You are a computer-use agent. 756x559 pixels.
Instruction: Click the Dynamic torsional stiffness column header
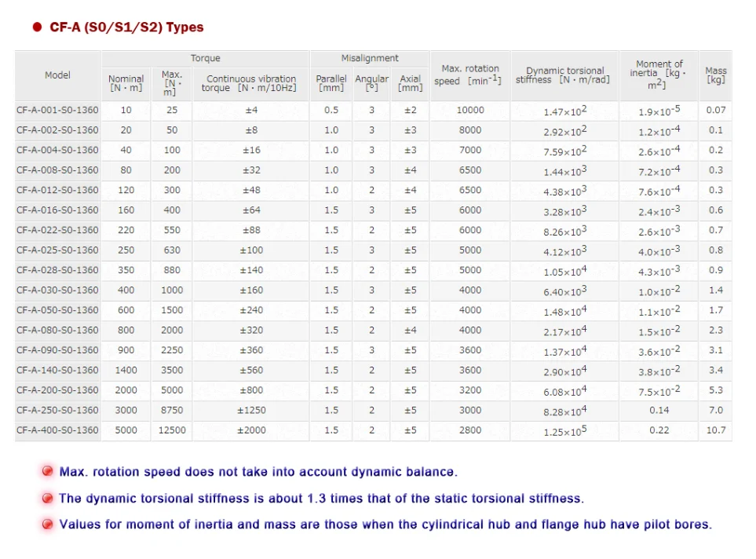(564, 75)
